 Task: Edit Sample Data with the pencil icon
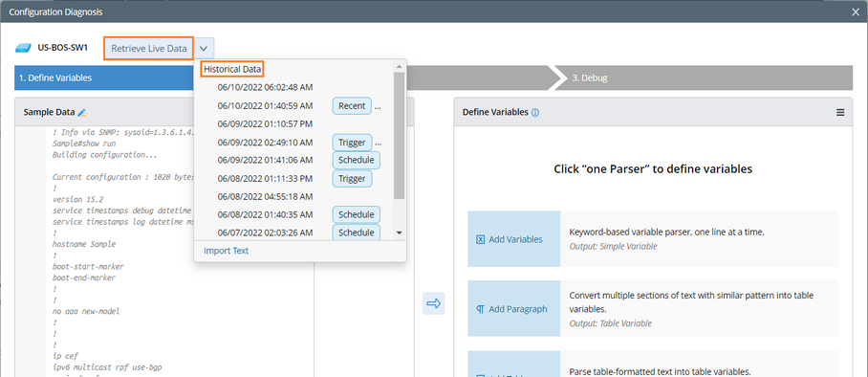tap(82, 113)
